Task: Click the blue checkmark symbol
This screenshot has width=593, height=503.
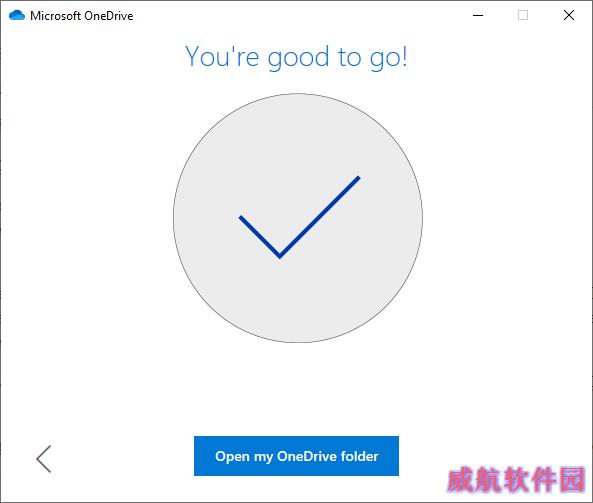Action: tap(300, 217)
